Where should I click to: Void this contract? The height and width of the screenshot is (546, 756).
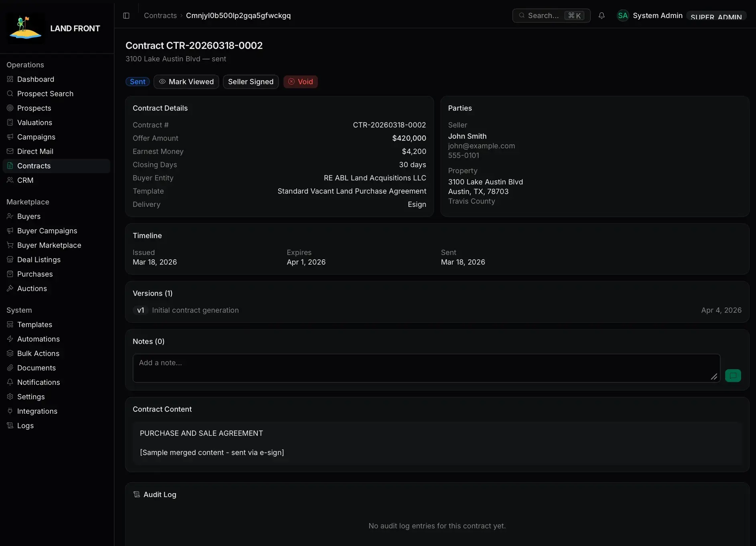(x=301, y=82)
